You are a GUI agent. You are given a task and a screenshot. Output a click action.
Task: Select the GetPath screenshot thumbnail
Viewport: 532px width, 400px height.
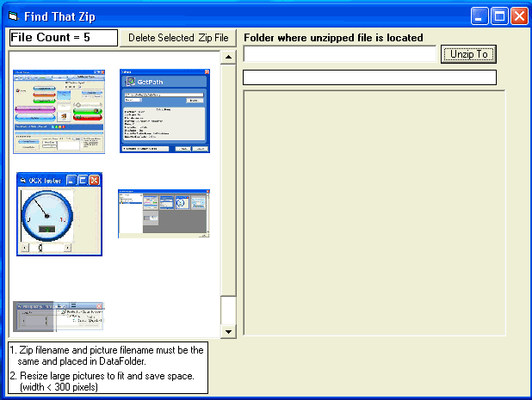click(x=164, y=112)
